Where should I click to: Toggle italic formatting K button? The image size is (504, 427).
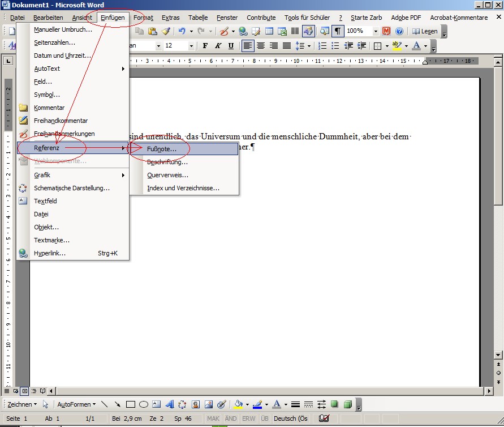[218, 46]
